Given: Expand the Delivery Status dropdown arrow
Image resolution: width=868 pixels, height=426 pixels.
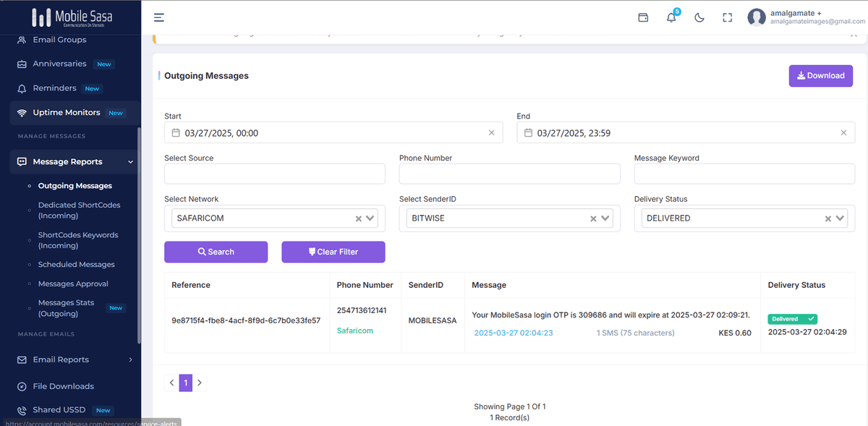Looking at the screenshot, I should coord(841,218).
